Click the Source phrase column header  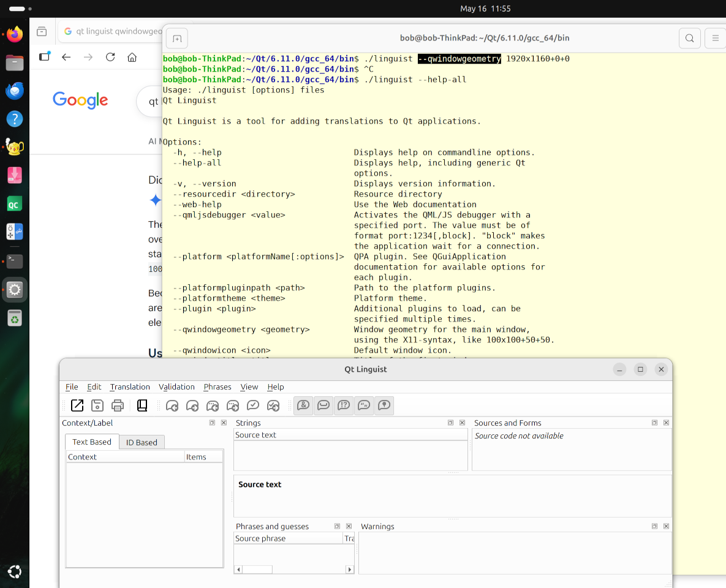tap(288, 538)
